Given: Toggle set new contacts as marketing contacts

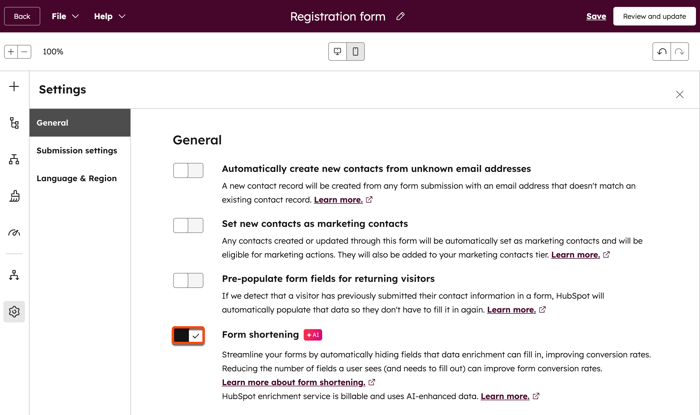Looking at the screenshot, I should point(188,226).
